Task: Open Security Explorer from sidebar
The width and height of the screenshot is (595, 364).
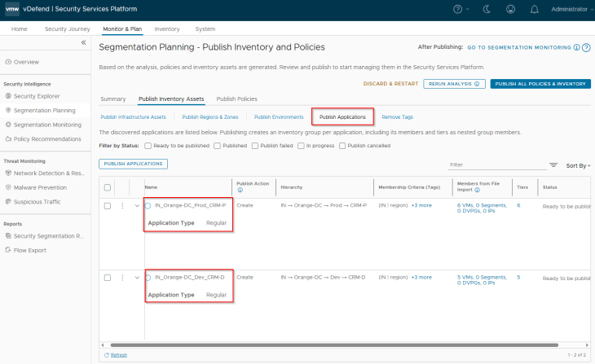Action: tap(37, 96)
